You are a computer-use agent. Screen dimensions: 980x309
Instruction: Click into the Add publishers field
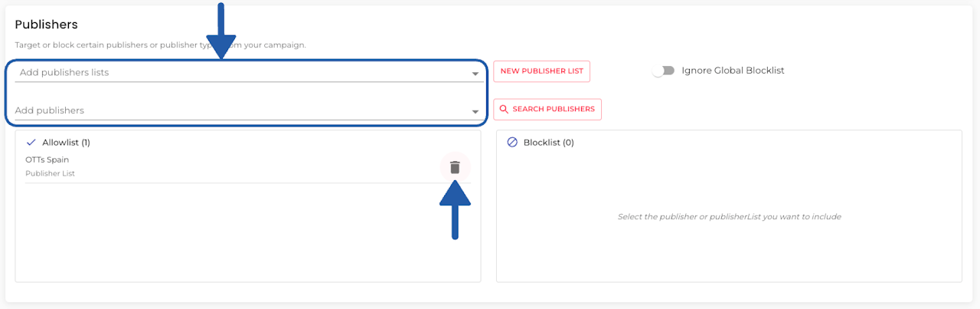click(x=230, y=111)
